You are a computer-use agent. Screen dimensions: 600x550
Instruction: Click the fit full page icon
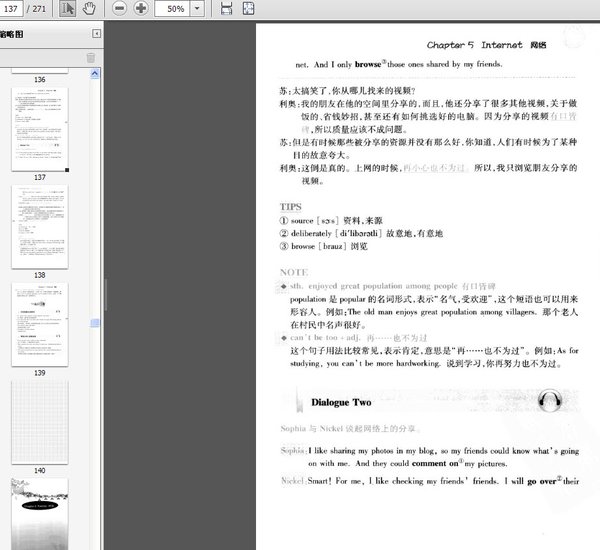point(249,8)
